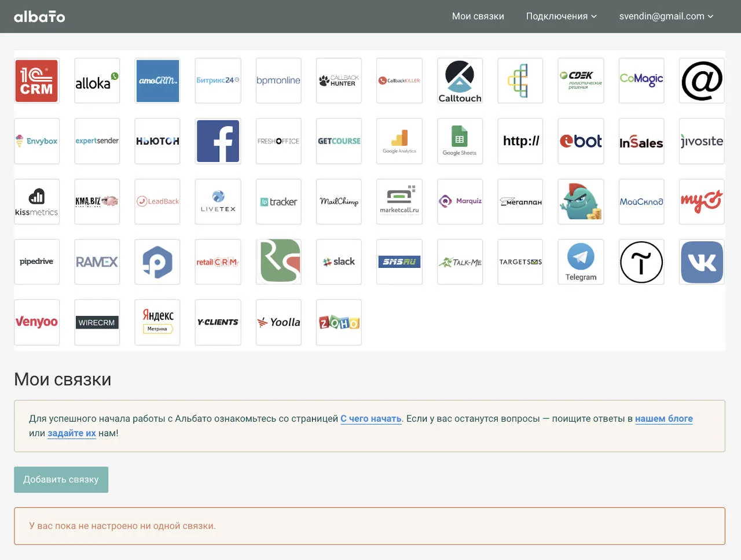Choose the Google Sheets icon
The height and width of the screenshot is (560, 741).
pos(460,141)
